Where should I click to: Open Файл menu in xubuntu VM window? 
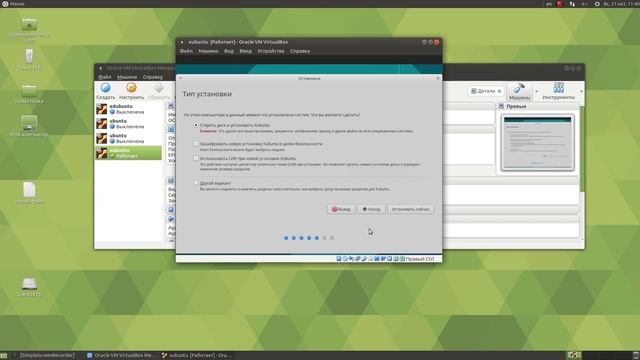(186, 51)
